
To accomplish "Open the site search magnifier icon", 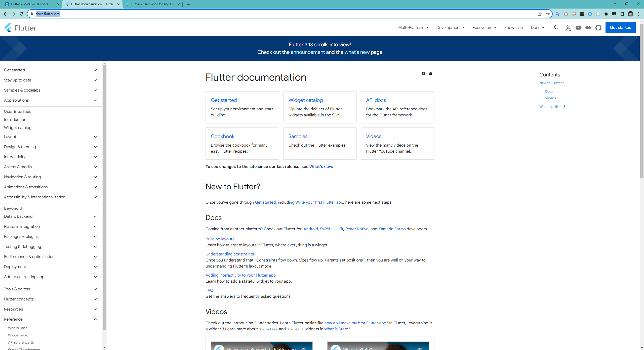I will pos(556,28).
